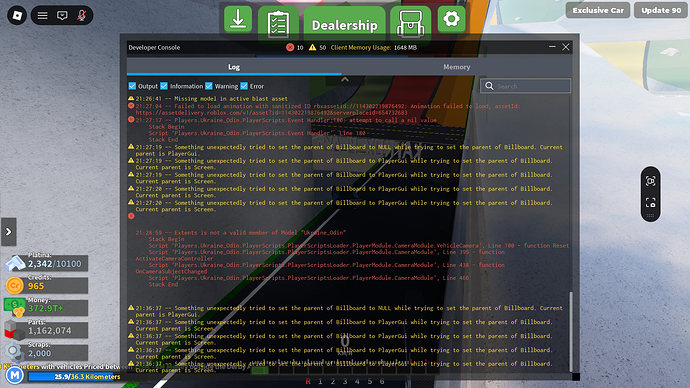The height and width of the screenshot is (388, 690).
Task: Uncheck the Error filter checkbox
Action: (244, 86)
